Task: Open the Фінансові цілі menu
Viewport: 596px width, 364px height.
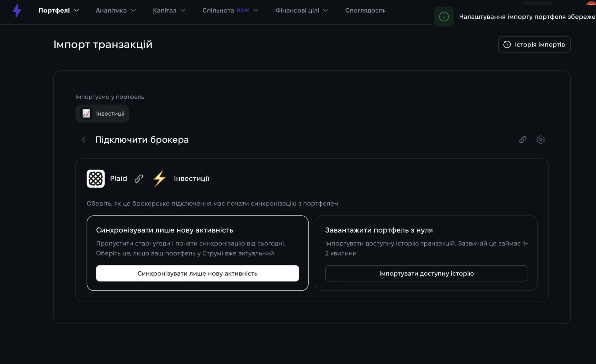Action: 302,11
